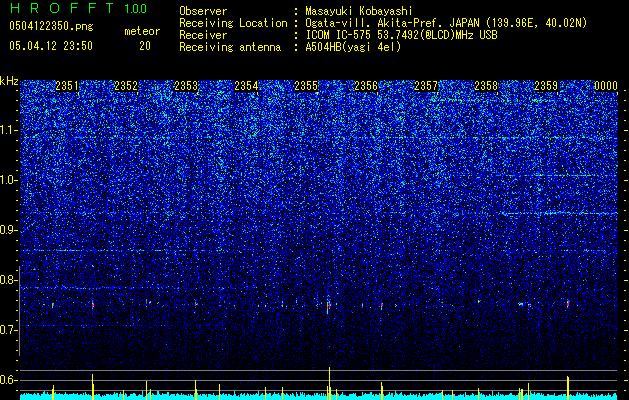Click the tallest yellow intensity spike below the 2355 marker
Image resolution: width=629 pixels, height=400 pixels.
[329, 383]
